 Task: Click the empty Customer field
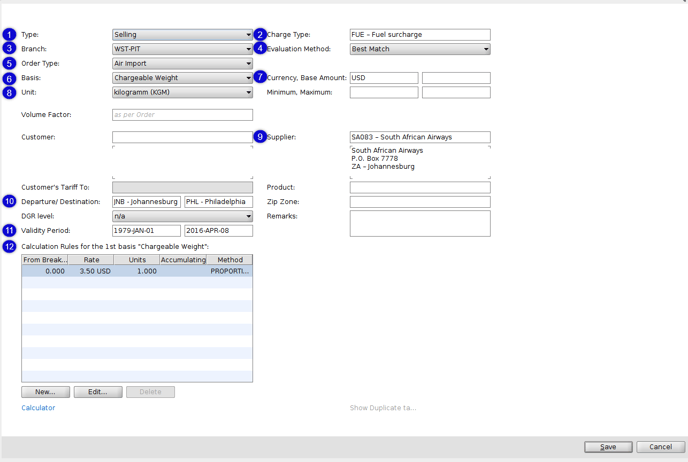pyautogui.click(x=182, y=137)
